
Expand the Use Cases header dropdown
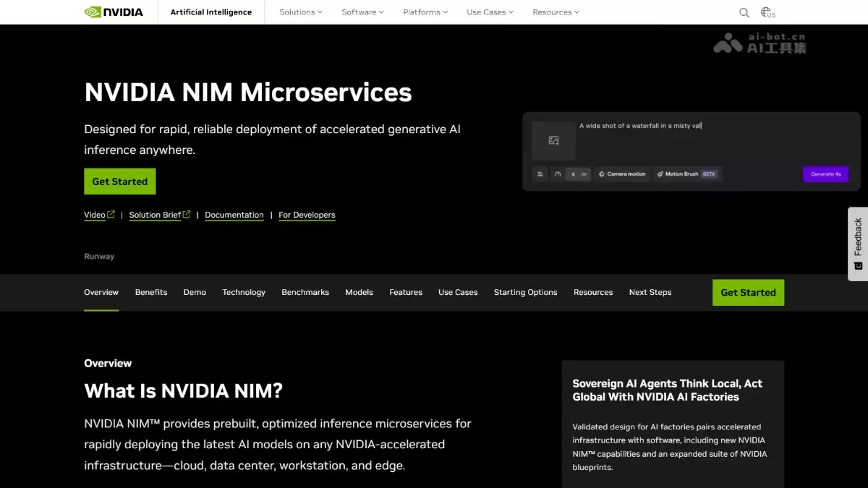(490, 12)
